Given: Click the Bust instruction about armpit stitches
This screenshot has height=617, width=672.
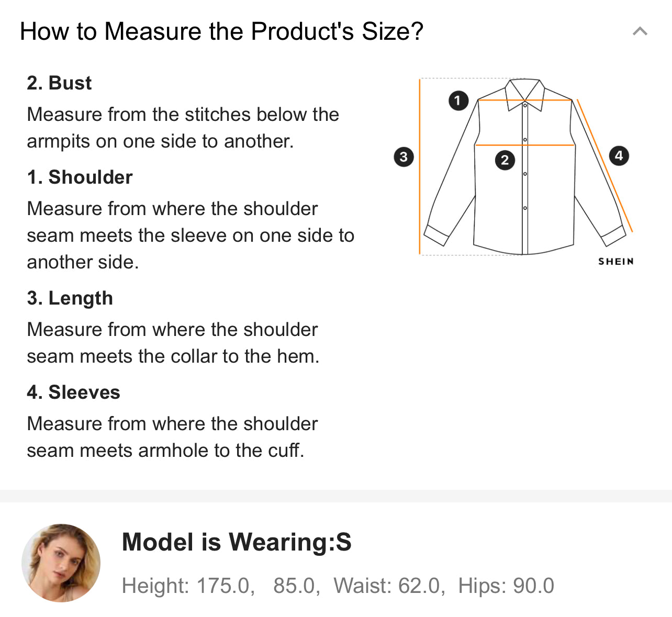Looking at the screenshot, I should click(x=183, y=128).
